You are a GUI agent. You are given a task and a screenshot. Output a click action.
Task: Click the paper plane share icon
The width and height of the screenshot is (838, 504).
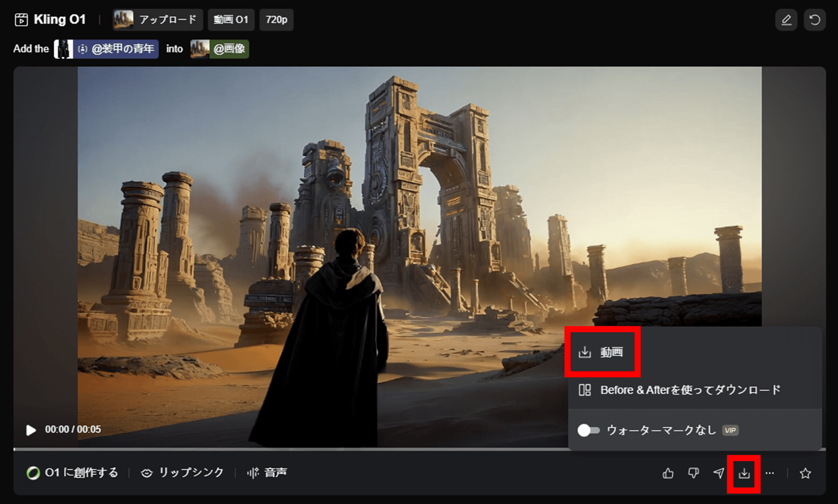point(719,474)
